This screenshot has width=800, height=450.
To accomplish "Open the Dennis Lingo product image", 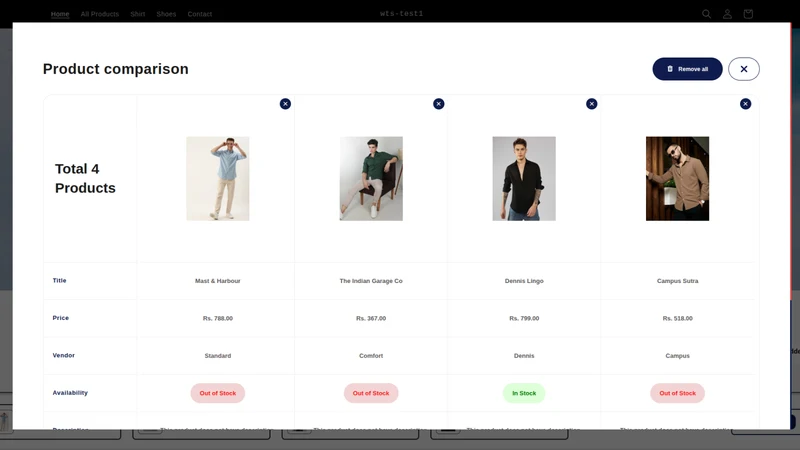I will click(x=524, y=179).
